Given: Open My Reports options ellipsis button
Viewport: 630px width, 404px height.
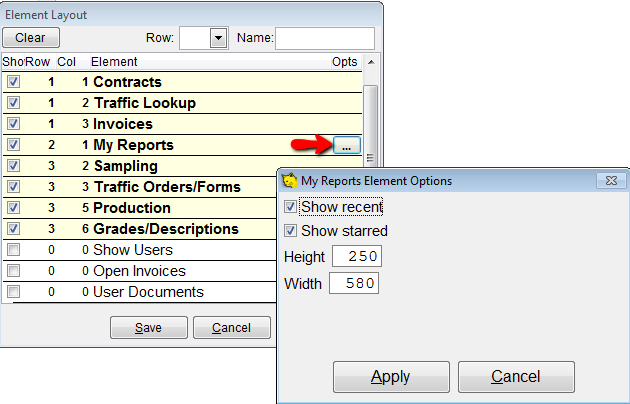Looking at the screenshot, I should [347, 145].
